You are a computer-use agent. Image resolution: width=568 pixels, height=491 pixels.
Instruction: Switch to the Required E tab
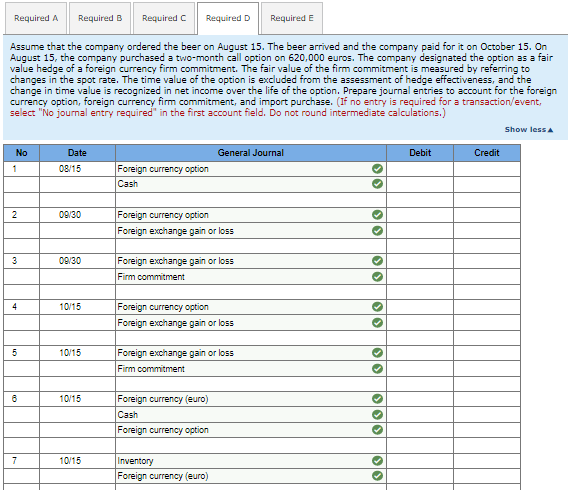(292, 18)
